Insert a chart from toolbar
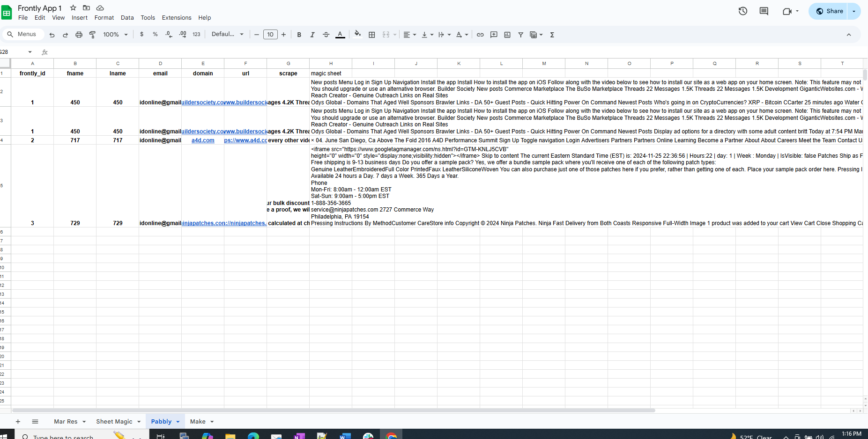Image resolution: width=868 pixels, height=439 pixels. click(x=507, y=35)
